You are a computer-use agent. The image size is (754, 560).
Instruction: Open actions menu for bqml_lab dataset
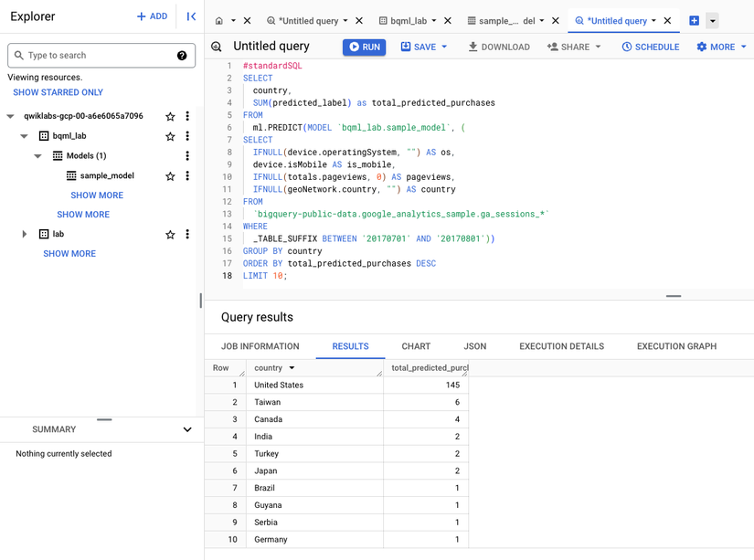(x=187, y=136)
